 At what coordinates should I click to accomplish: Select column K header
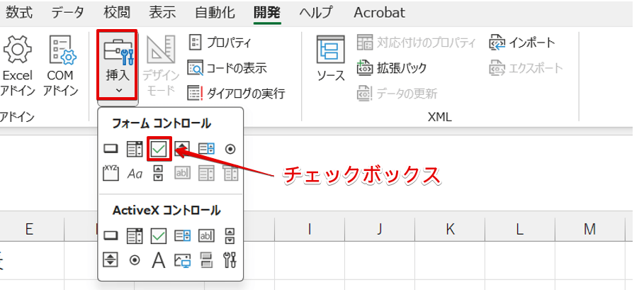click(450, 229)
